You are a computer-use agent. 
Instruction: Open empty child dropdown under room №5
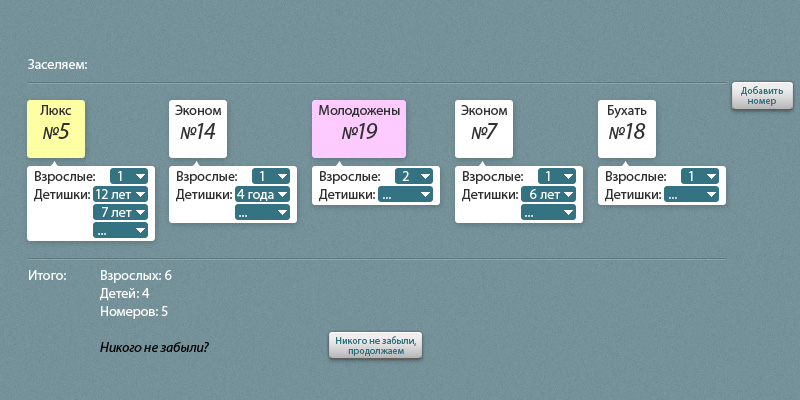coord(120,230)
